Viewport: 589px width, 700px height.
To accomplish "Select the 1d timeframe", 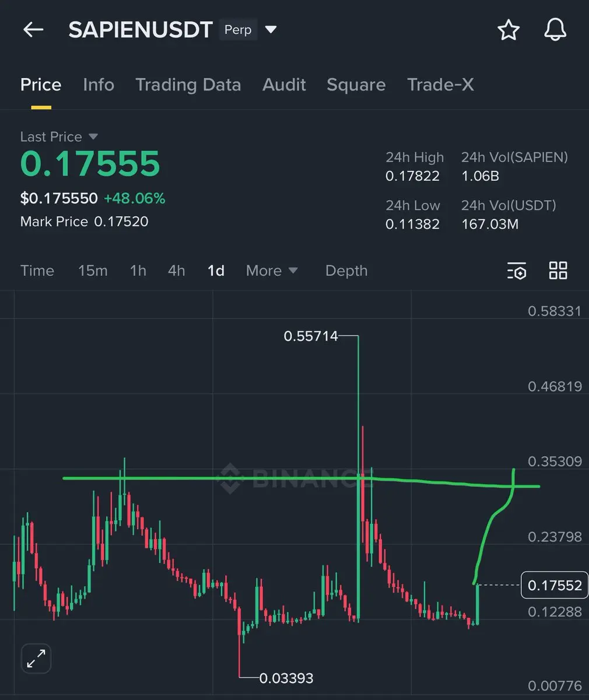I will (216, 271).
